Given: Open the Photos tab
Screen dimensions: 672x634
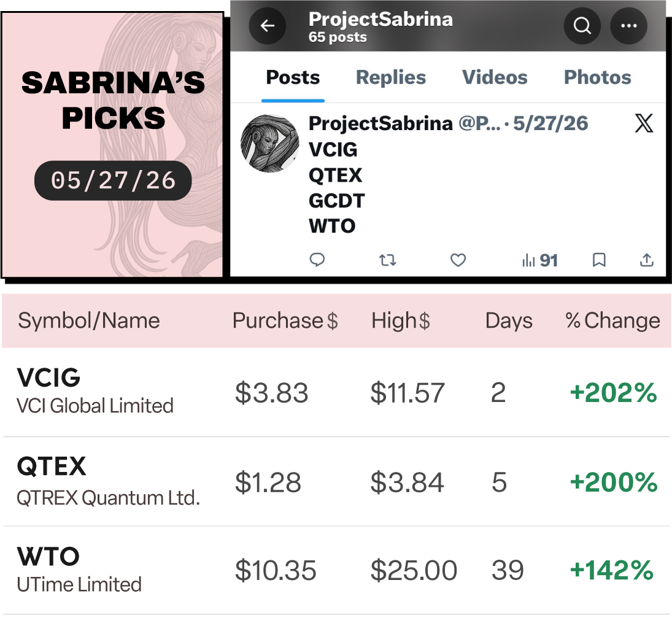Looking at the screenshot, I should [x=597, y=77].
